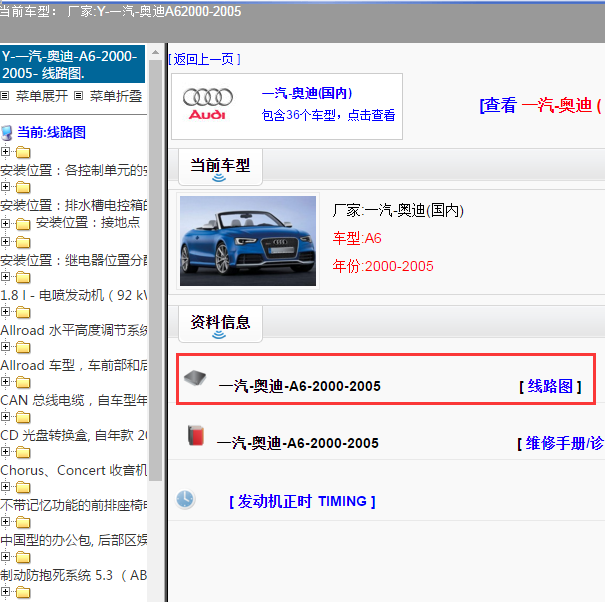
Task: Click the Audi four-rings logo
Action: [208, 104]
